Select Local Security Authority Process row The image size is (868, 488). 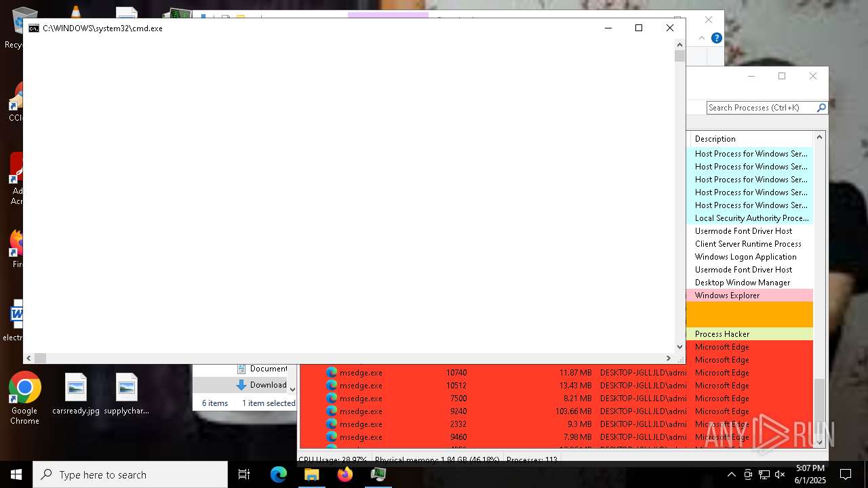tap(749, 218)
